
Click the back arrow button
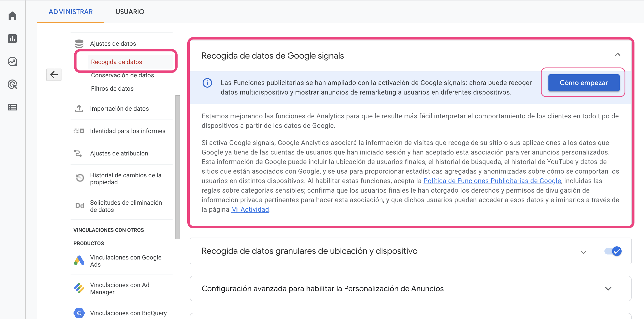click(54, 75)
